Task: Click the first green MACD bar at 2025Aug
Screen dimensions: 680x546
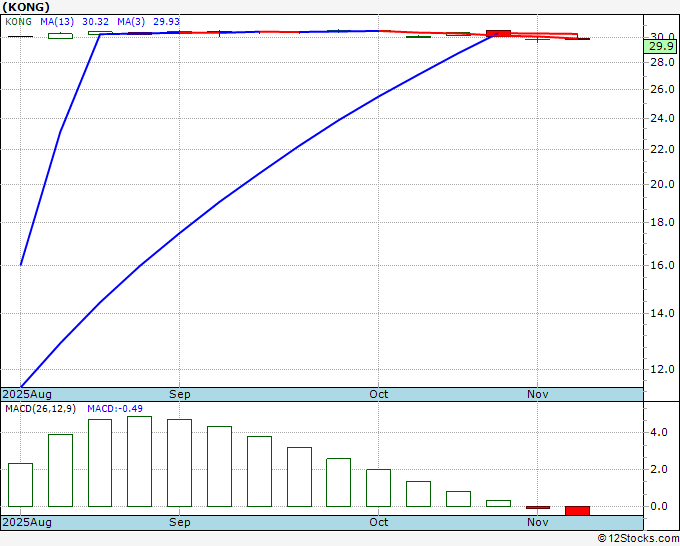Action: pos(20,485)
